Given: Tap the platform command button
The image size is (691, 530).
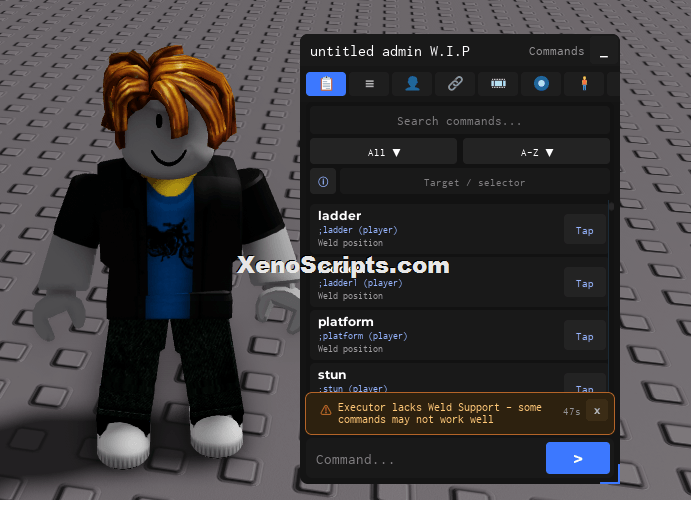Looking at the screenshot, I should [x=584, y=336].
